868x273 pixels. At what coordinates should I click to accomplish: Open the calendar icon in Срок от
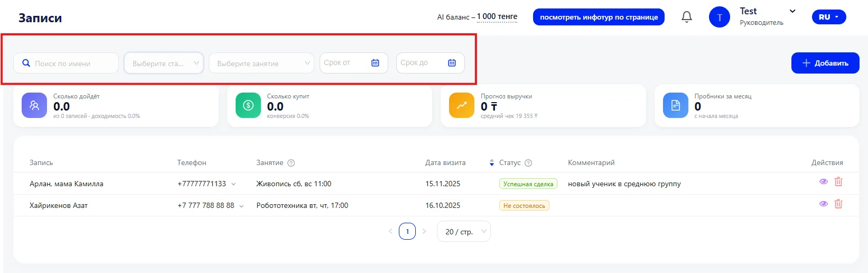[x=375, y=62]
